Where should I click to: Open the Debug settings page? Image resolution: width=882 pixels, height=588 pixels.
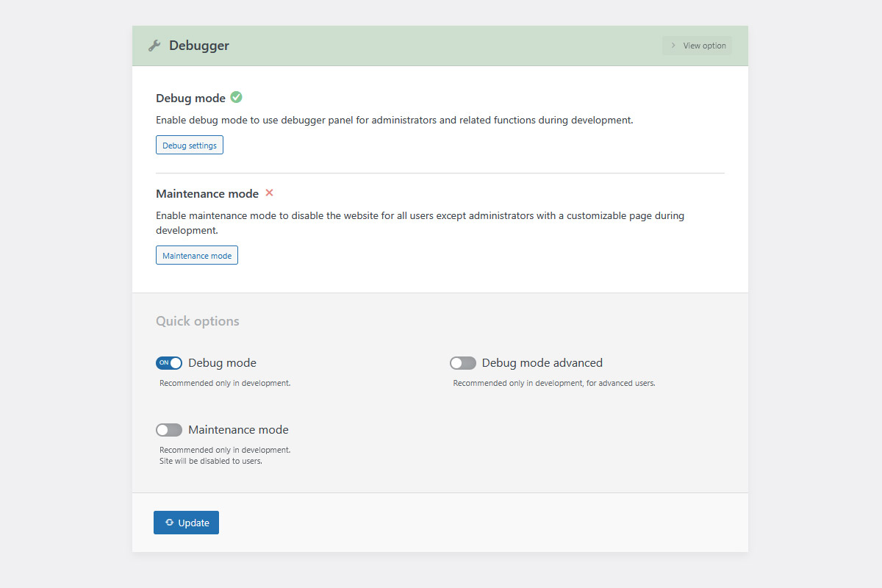pos(190,146)
